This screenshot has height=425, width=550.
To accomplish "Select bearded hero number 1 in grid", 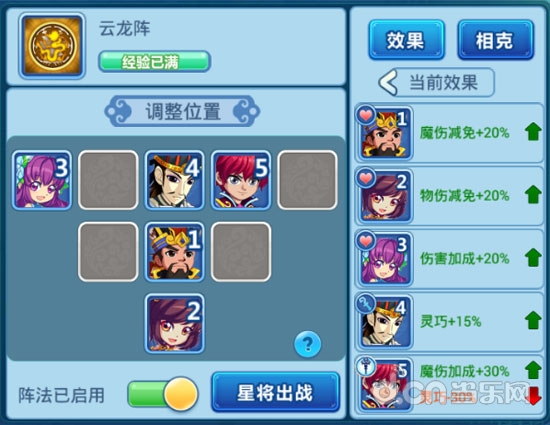I will (174, 252).
